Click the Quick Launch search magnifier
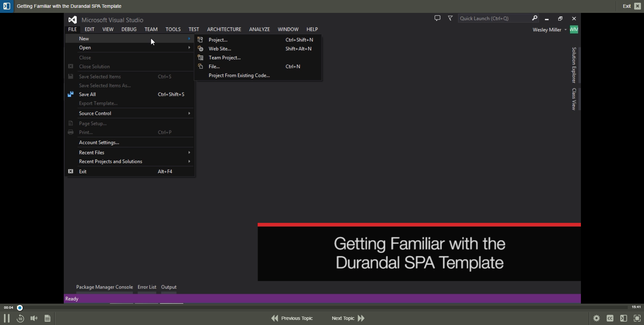The image size is (644, 325). (534, 18)
